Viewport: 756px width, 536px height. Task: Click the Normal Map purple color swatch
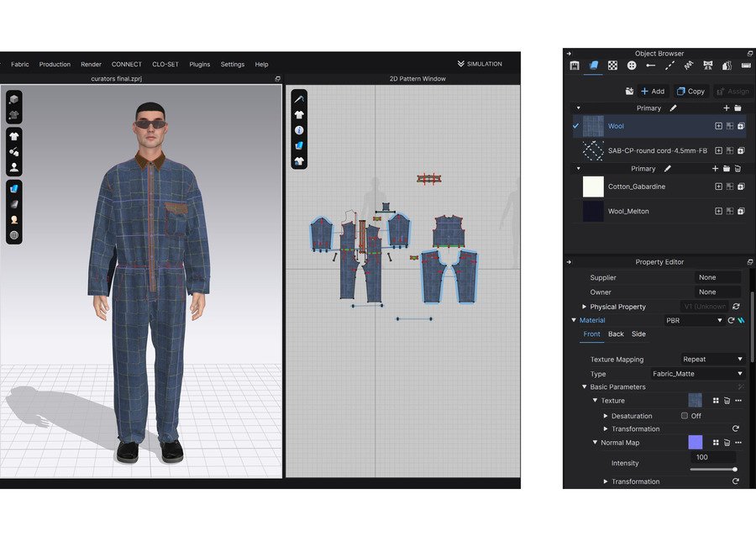(x=695, y=442)
